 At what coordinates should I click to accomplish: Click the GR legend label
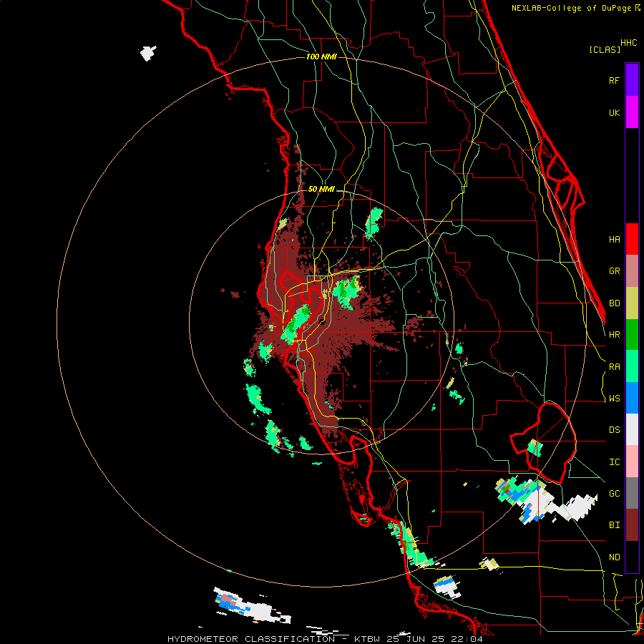(x=614, y=271)
